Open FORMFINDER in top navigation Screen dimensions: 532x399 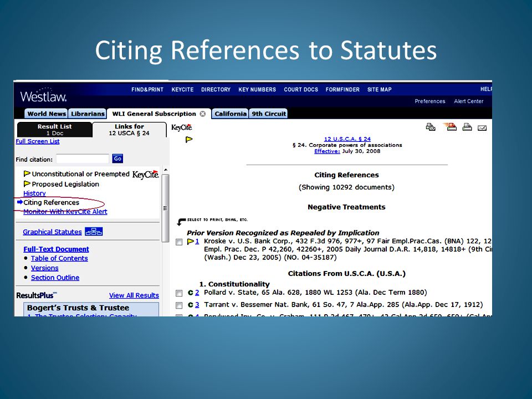(x=342, y=90)
